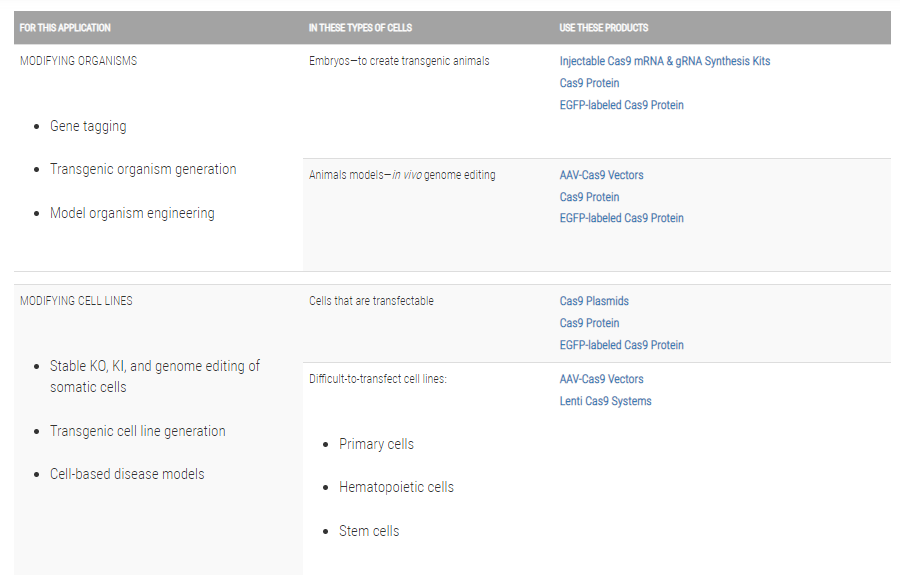Click the 'Modifying Cell Lines' row heading
This screenshot has height=575, width=900.
76,301
